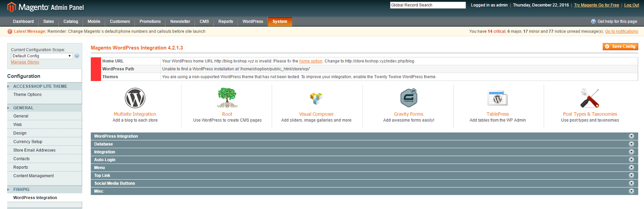The height and width of the screenshot is (209, 644).
Task: Click the Root title link
Action: click(227, 114)
